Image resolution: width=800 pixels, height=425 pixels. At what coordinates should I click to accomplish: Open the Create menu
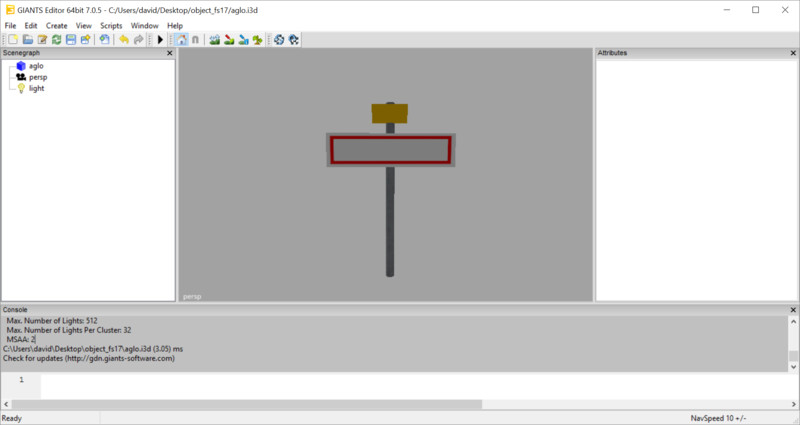pyautogui.click(x=56, y=25)
